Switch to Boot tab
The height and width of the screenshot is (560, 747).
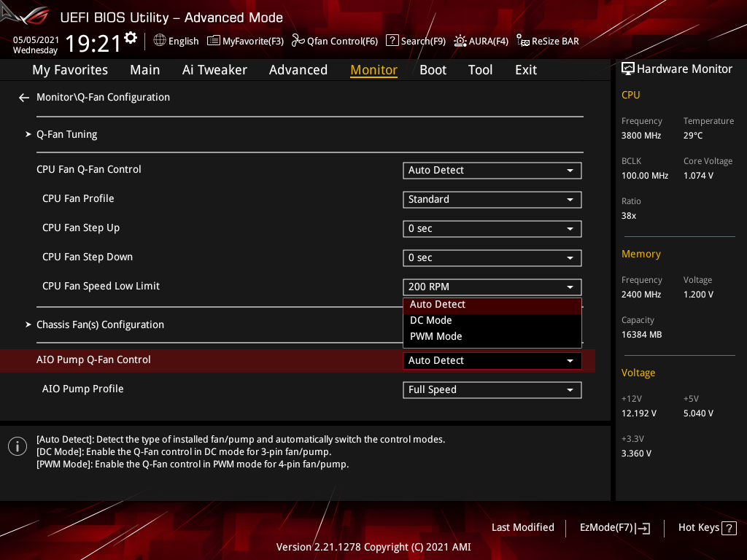tap(433, 70)
